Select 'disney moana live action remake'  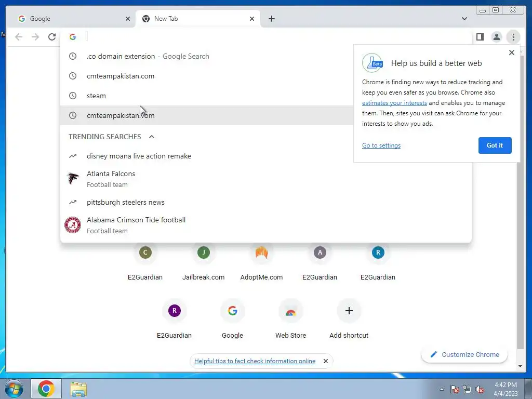(x=266, y=156)
